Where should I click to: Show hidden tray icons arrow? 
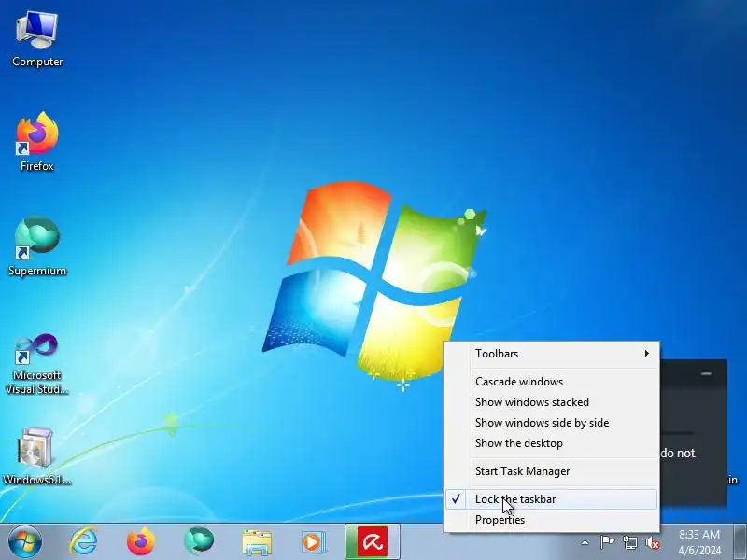585,542
